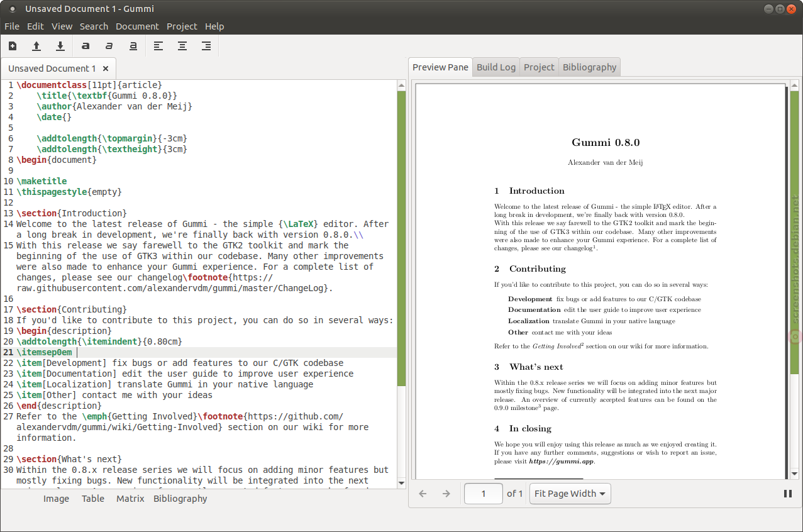
Task: Open the View menu
Action: (62, 26)
